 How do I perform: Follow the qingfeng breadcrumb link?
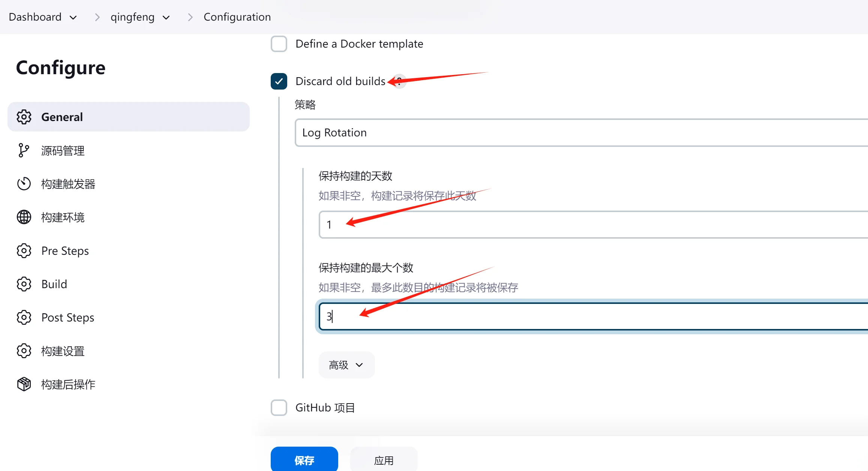(132, 17)
